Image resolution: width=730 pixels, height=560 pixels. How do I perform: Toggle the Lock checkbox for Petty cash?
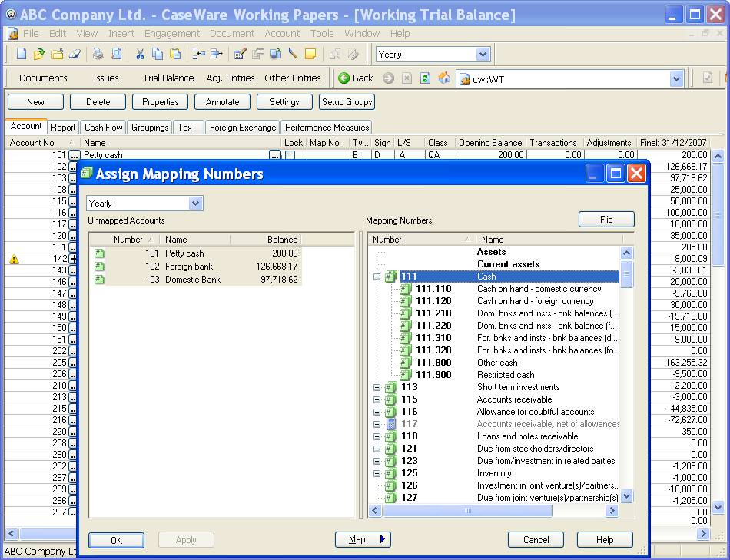290,155
